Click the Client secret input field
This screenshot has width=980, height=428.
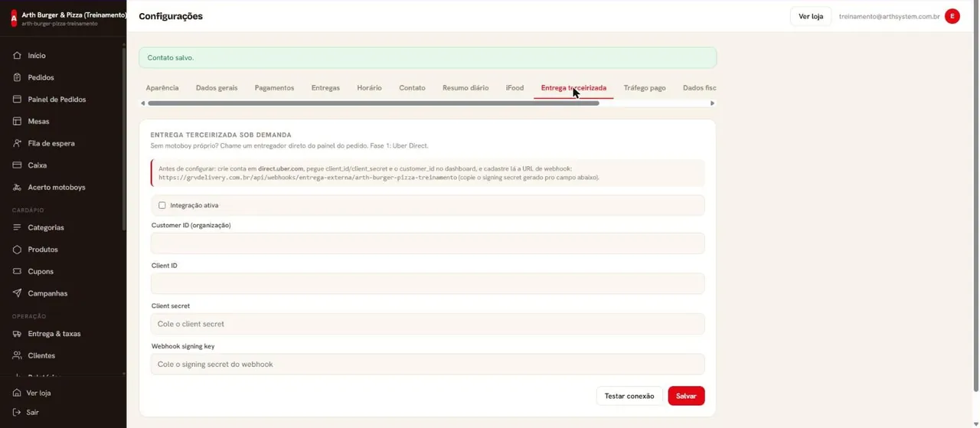tap(427, 324)
